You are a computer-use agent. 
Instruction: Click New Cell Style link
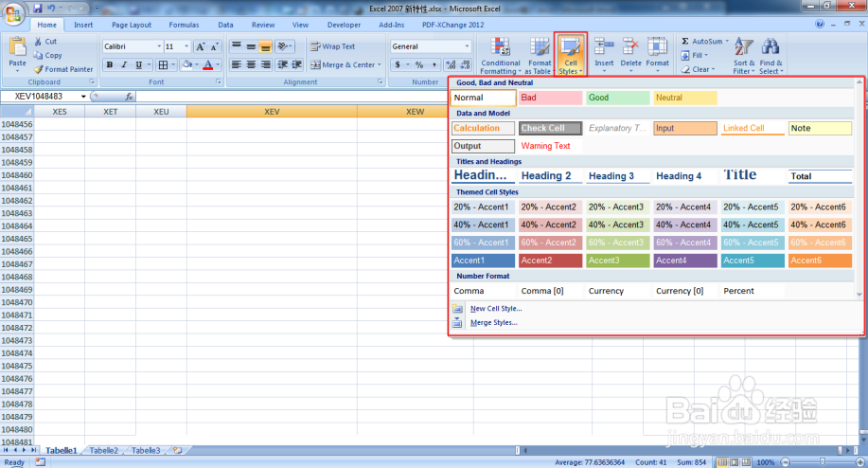(495, 309)
